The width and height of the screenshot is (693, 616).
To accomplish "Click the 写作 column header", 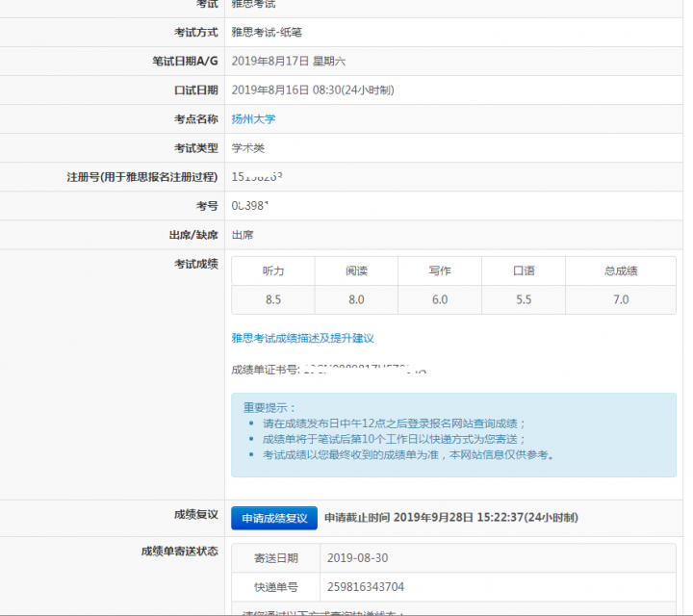I will [x=440, y=271].
